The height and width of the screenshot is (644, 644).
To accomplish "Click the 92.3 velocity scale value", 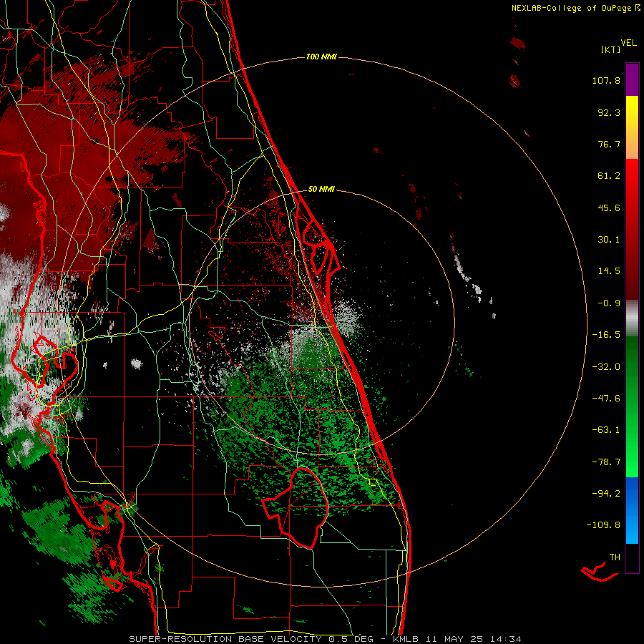I will point(609,112).
